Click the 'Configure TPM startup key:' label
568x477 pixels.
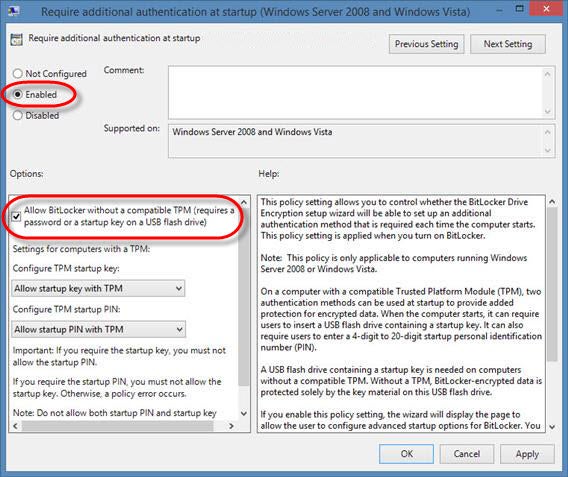[66, 268]
